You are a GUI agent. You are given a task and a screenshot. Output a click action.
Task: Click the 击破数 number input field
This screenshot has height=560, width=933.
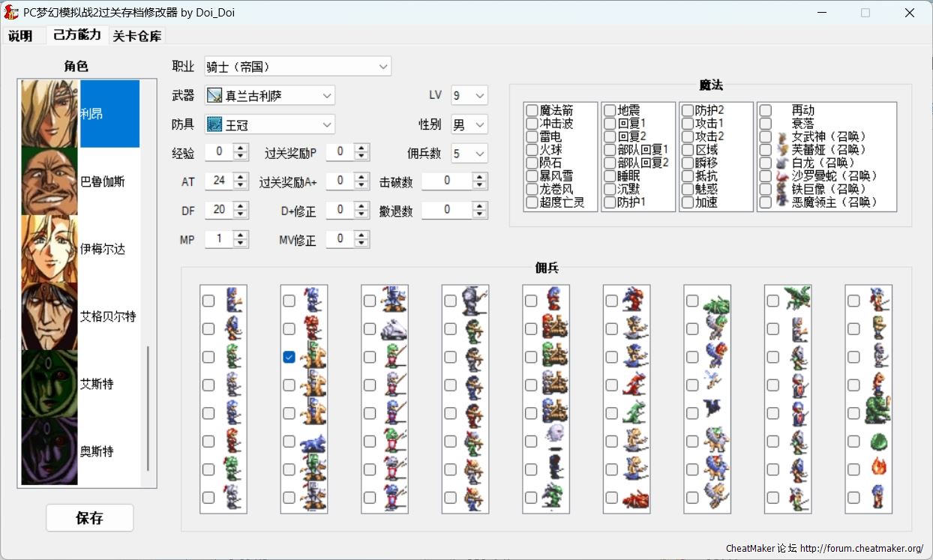click(447, 181)
